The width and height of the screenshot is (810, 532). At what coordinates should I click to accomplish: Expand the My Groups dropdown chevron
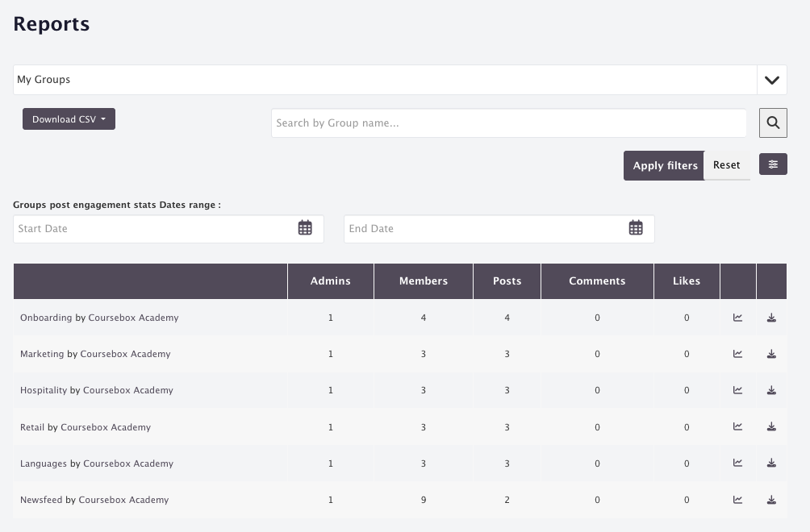pyautogui.click(x=772, y=80)
